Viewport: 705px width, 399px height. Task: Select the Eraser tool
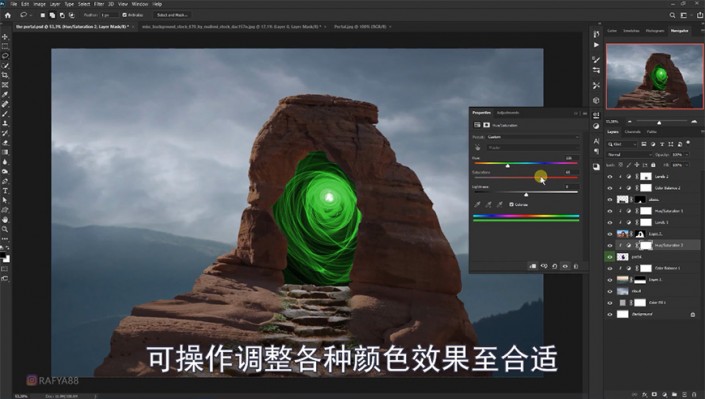[x=5, y=143]
